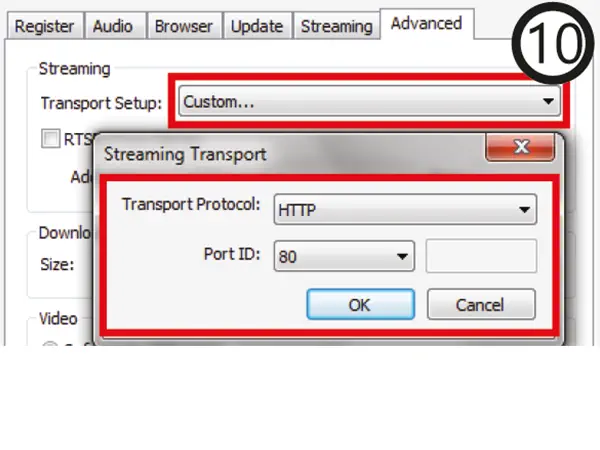Close the Streaming Transport dialog
The height and width of the screenshot is (450, 600).
click(520, 147)
